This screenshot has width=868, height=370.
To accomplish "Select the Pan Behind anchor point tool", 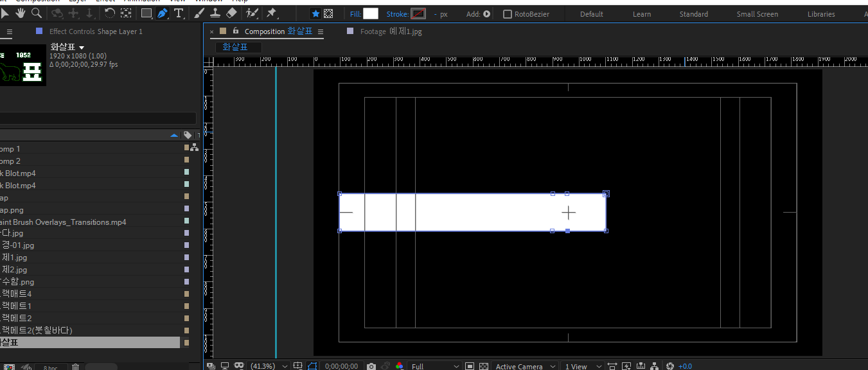I will click(x=127, y=13).
